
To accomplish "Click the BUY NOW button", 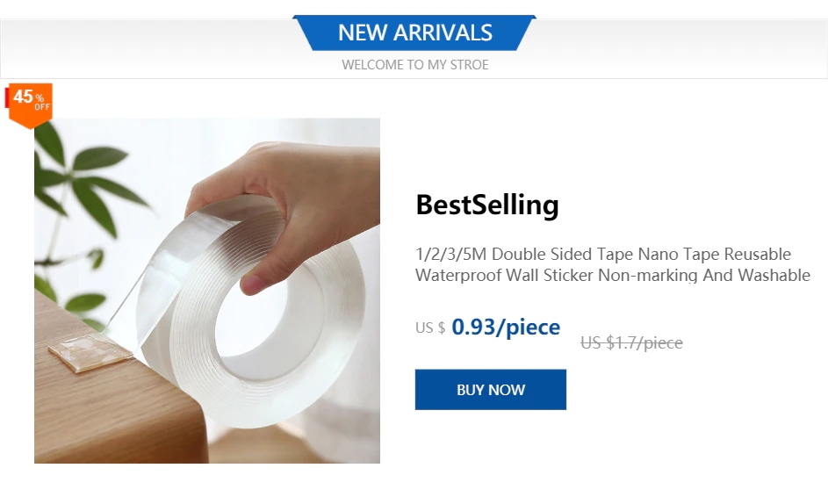I will [x=490, y=390].
